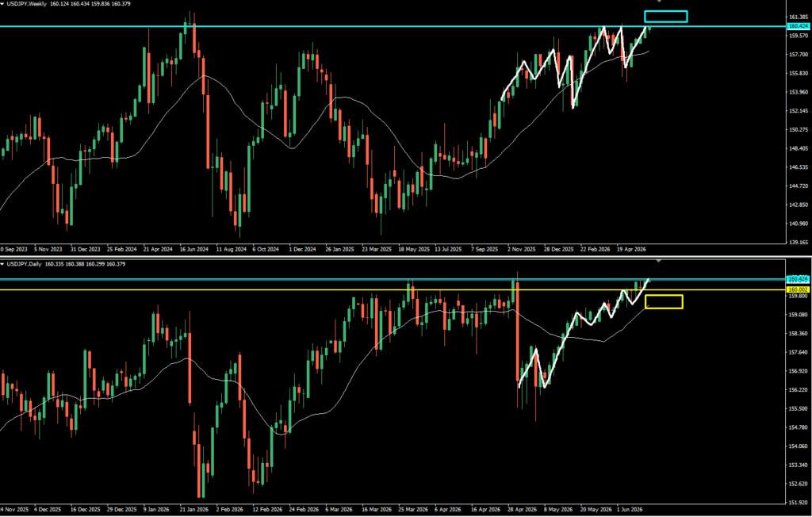The width and height of the screenshot is (812, 517).
Task: Click the 2 Nov 2025 date label
Action: click(x=522, y=249)
